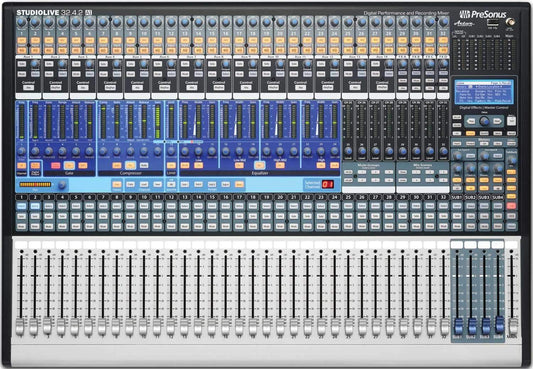The width and height of the screenshot is (533, 369).
Task: Turn the Level knob below CH 32 meter
Action: pos(443,152)
